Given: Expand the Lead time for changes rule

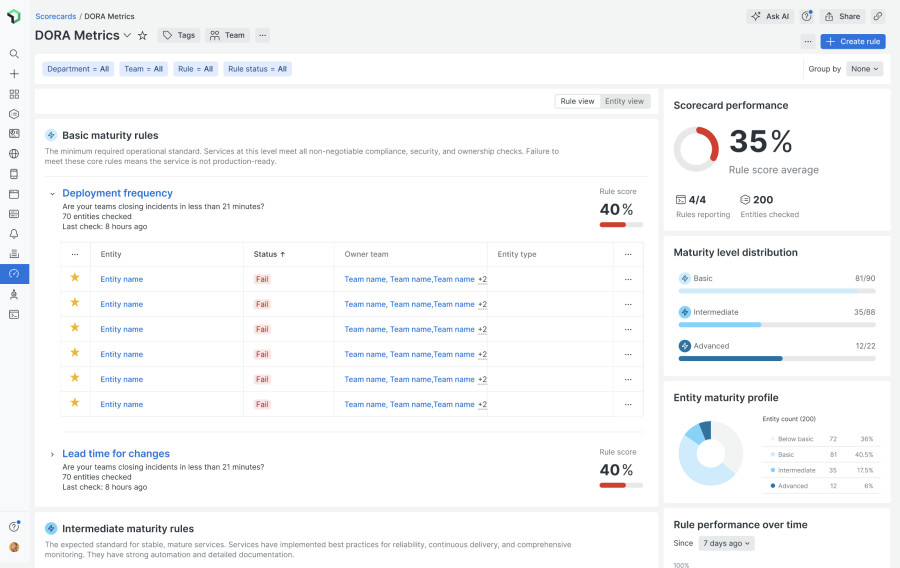Looking at the screenshot, I should click(52, 454).
